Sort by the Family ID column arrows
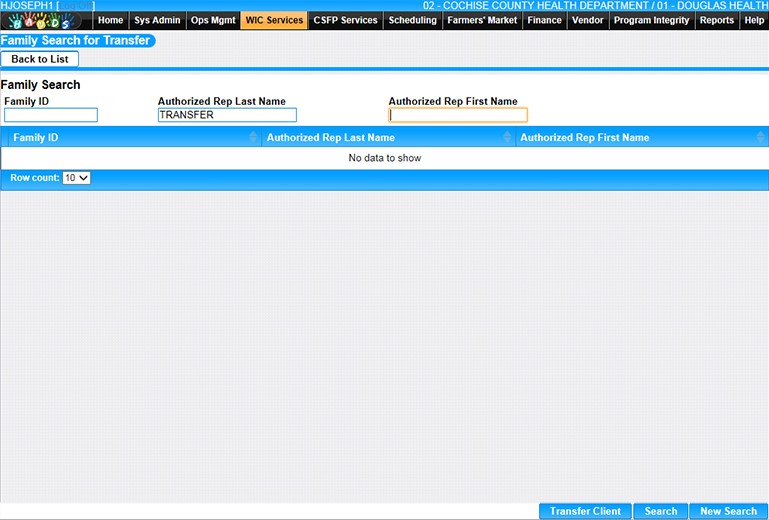769x520 pixels. tap(253, 138)
